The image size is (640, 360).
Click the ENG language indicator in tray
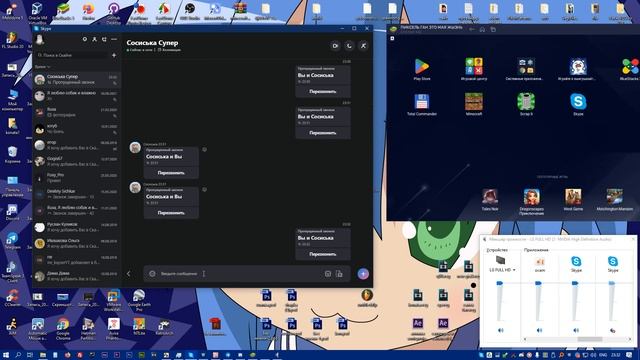click(x=603, y=355)
